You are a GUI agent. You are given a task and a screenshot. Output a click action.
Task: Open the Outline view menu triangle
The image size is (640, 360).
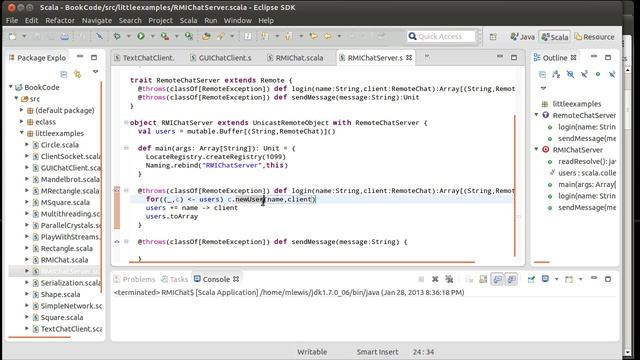(543, 88)
